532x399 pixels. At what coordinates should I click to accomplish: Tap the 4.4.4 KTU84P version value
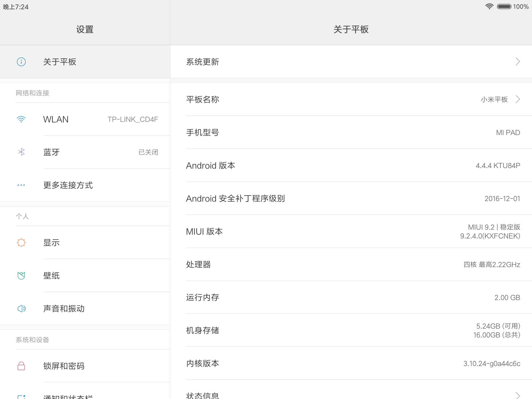(x=498, y=165)
